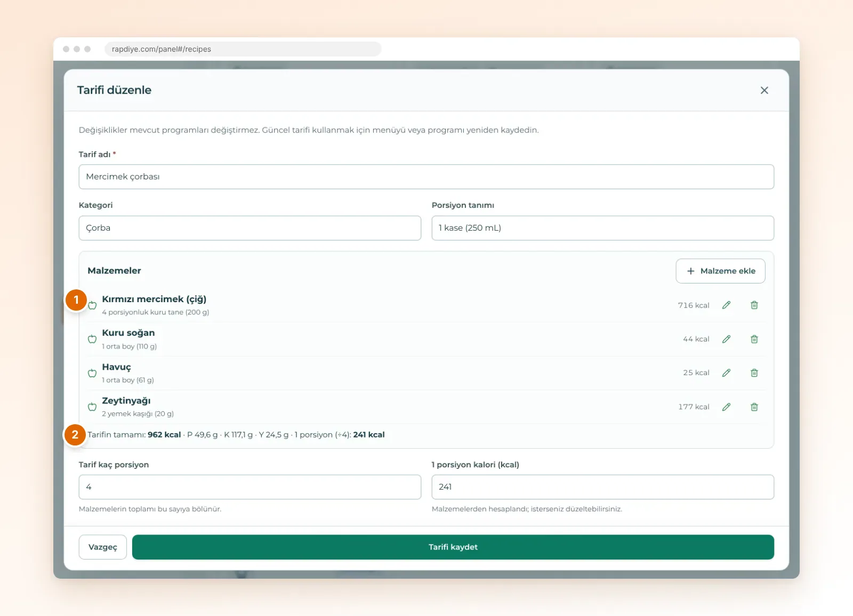Click the Kategori field showing Çorba
Screen dimensions: 853x616
pos(250,228)
